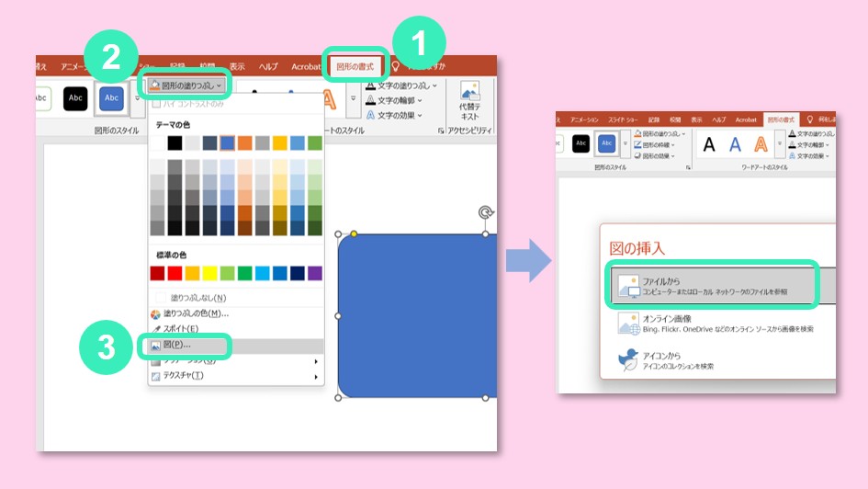The image size is (868, 489).
Task: Click yellow adjustment handle on blue shape
Action: pyautogui.click(x=354, y=233)
